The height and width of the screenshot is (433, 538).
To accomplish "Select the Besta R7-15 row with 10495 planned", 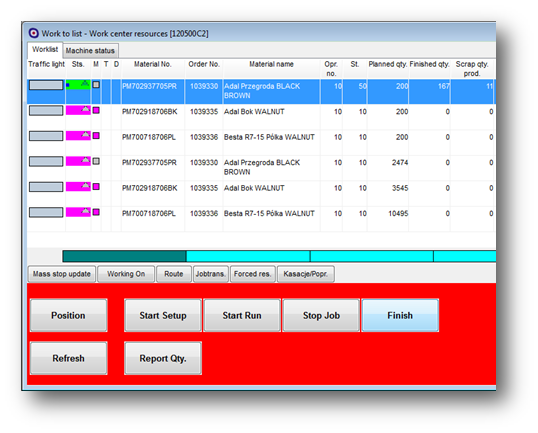I will tap(261, 219).
